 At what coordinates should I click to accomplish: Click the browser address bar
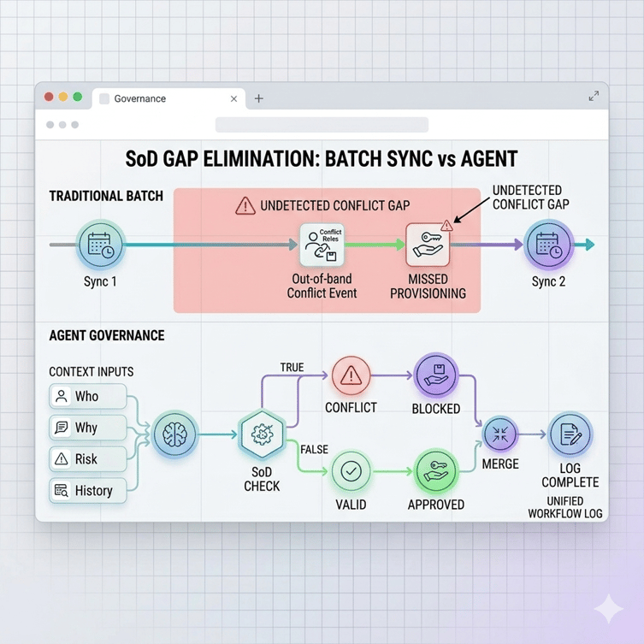(x=322, y=125)
